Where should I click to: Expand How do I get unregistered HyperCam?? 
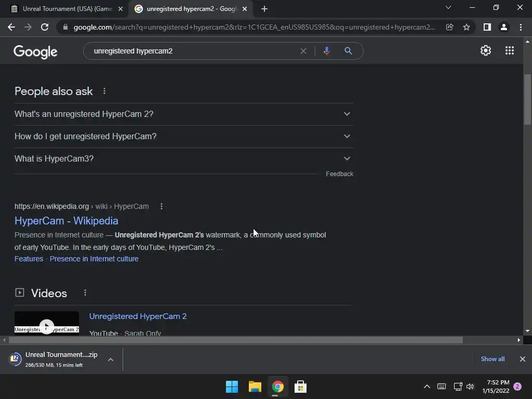pyautogui.click(x=183, y=137)
